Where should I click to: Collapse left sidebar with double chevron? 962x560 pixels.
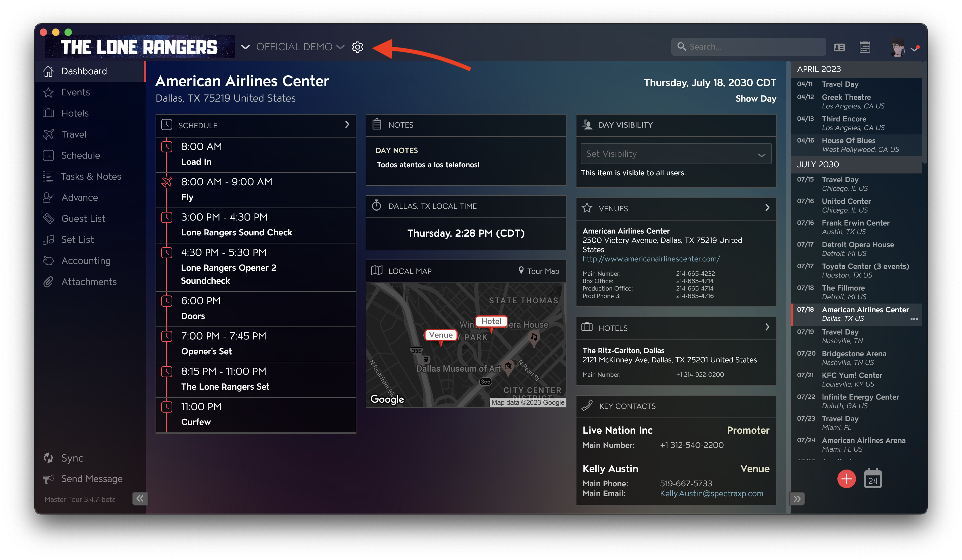(x=140, y=498)
